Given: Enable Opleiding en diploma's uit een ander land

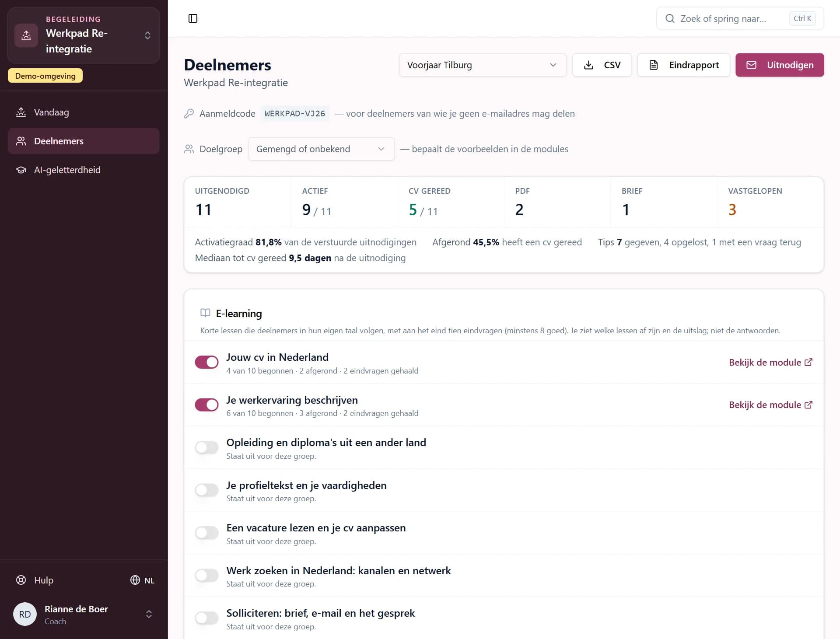Looking at the screenshot, I should [206, 447].
